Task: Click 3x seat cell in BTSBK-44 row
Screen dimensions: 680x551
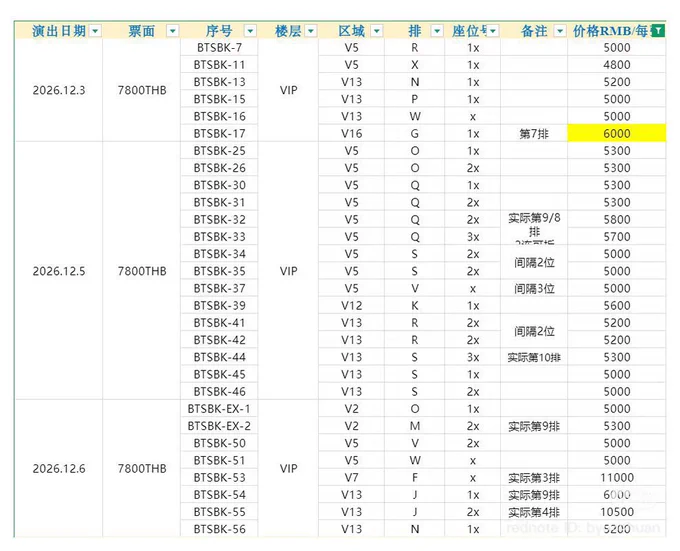Action: click(473, 357)
